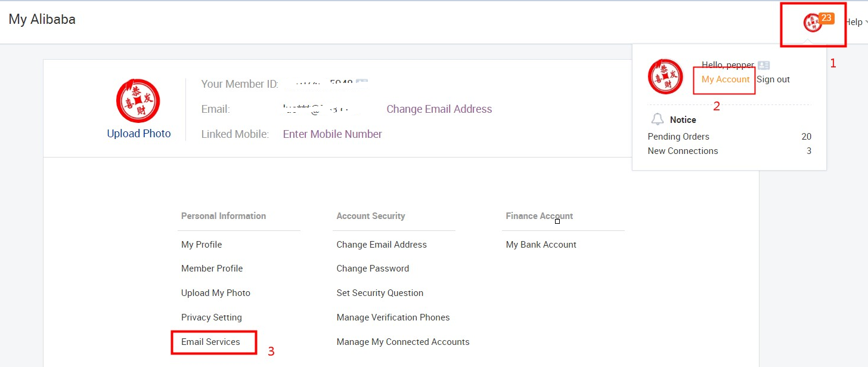The width and height of the screenshot is (868, 367).
Task: Open Manage Verification Phones
Action: 393,317
